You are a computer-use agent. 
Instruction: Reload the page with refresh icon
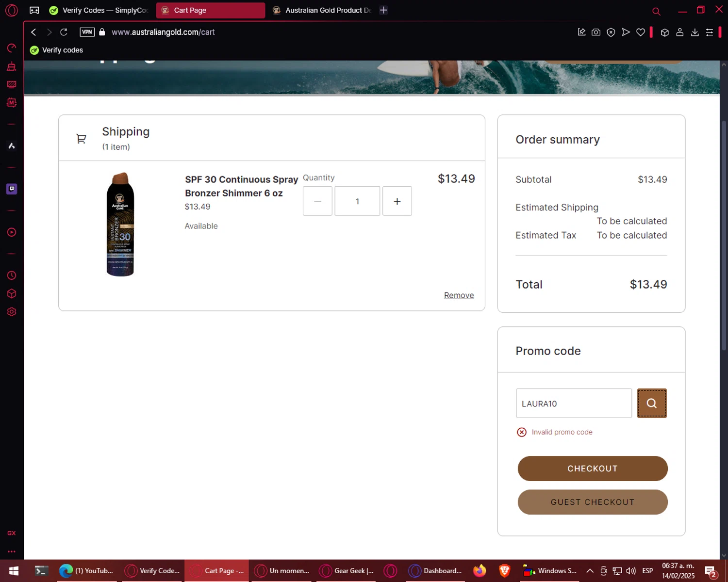64,32
